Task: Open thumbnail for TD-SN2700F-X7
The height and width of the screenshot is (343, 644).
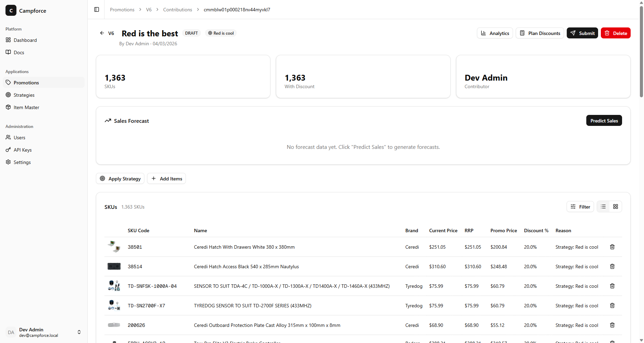Action: click(114, 305)
